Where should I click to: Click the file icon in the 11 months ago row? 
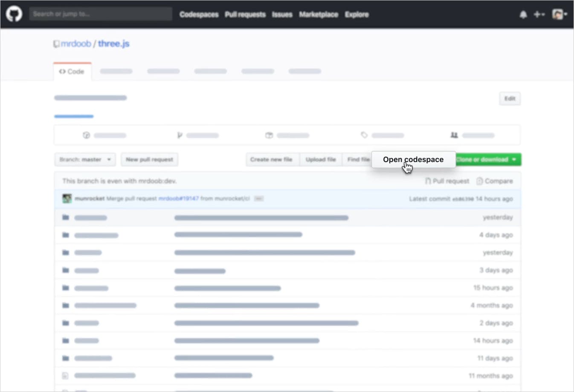tap(65, 376)
